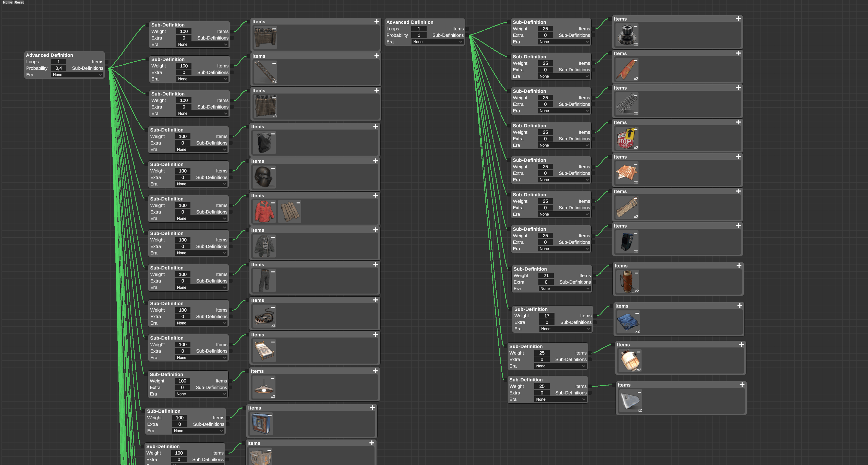Image resolution: width=868 pixels, height=465 pixels.
Task: Click the gears item icon
Action: click(626, 35)
